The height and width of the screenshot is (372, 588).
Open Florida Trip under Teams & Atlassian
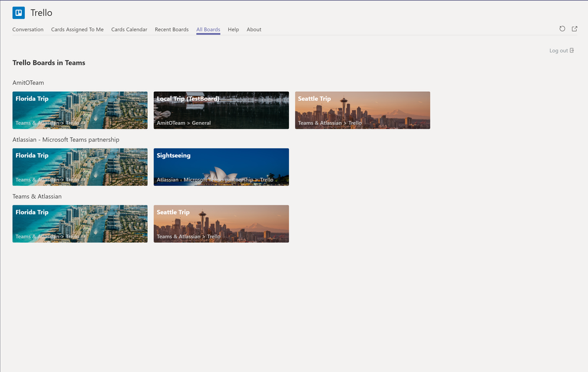coord(80,224)
